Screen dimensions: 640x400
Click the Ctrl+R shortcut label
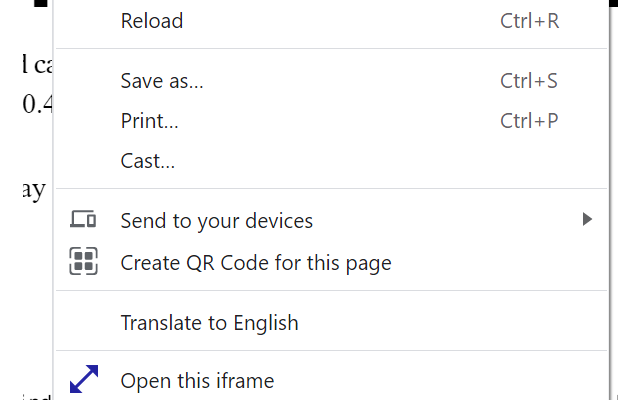point(529,21)
